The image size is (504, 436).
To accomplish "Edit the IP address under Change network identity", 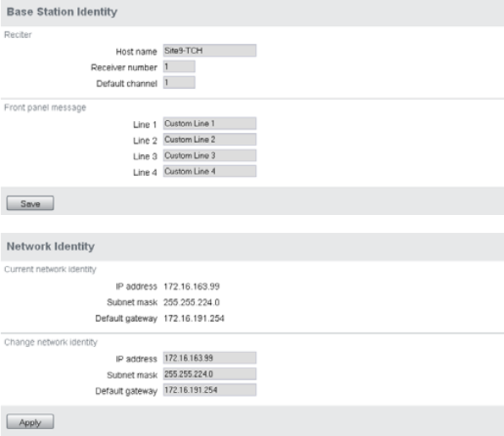I will pos(209,358).
